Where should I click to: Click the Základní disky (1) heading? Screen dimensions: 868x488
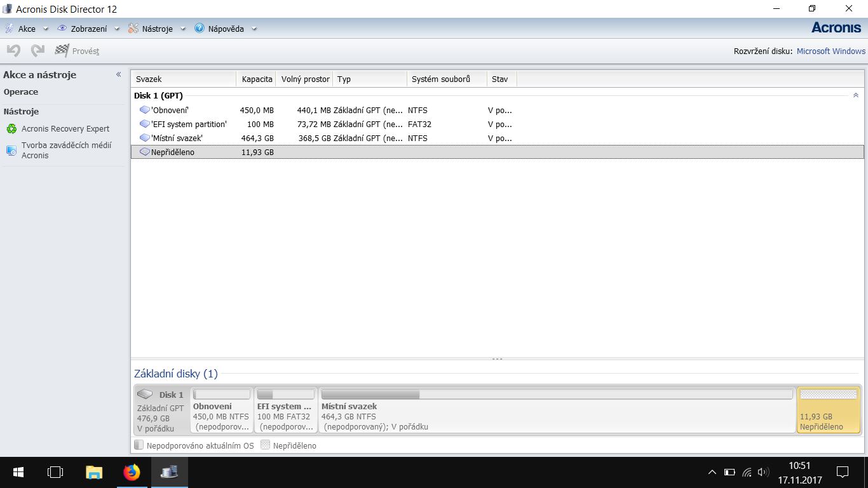[x=175, y=374]
